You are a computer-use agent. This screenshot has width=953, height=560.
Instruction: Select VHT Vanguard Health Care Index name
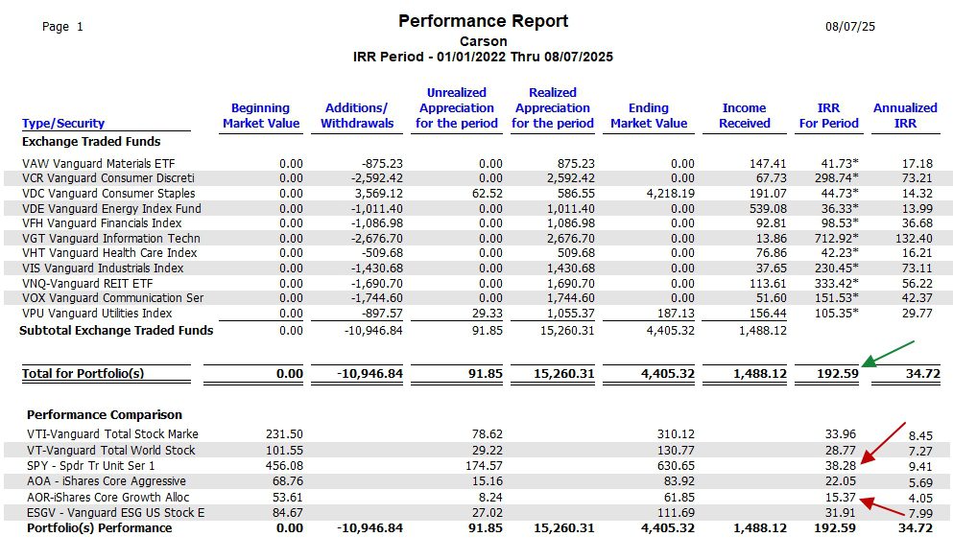click(x=109, y=252)
